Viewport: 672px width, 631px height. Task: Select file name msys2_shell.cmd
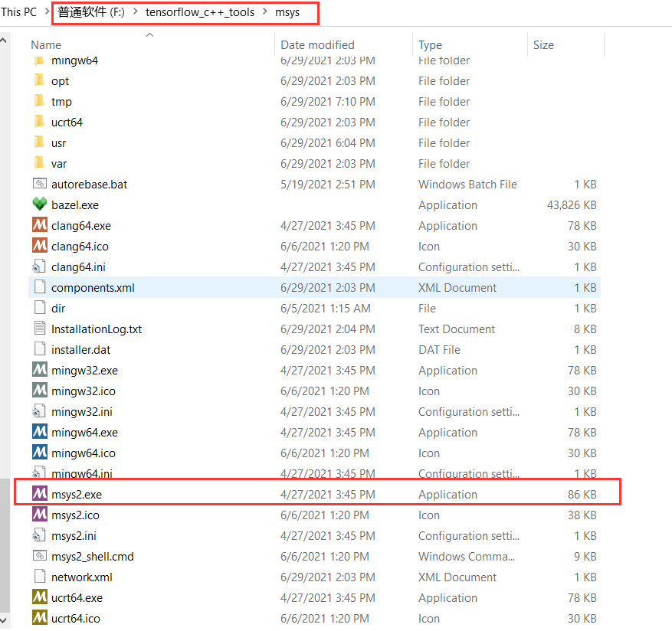(x=93, y=557)
